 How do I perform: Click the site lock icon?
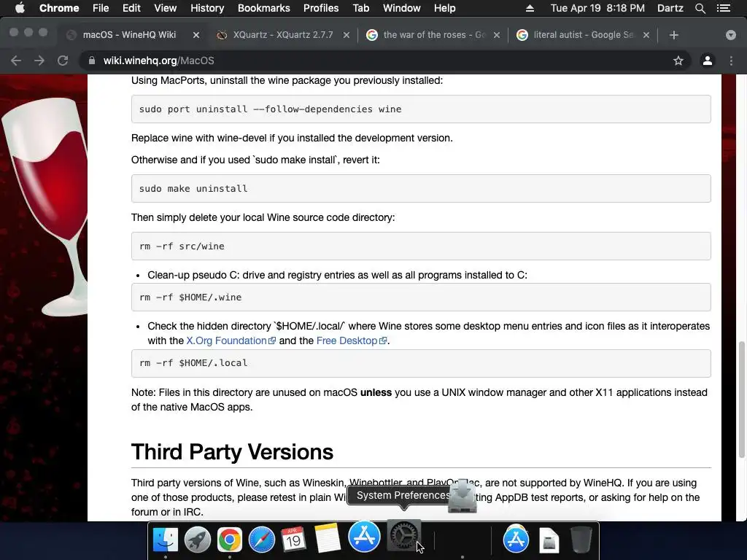92,61
